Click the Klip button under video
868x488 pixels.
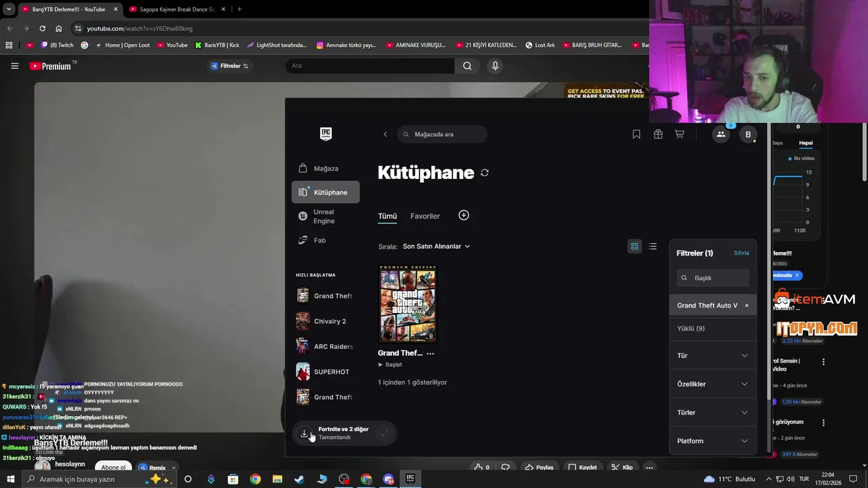pos(622,468)
